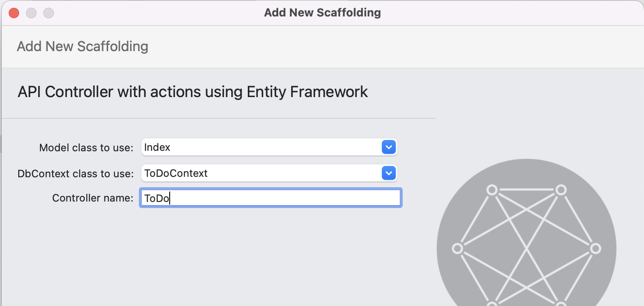Click the "DbContext class to use:" label

click(x=76, y=174)
